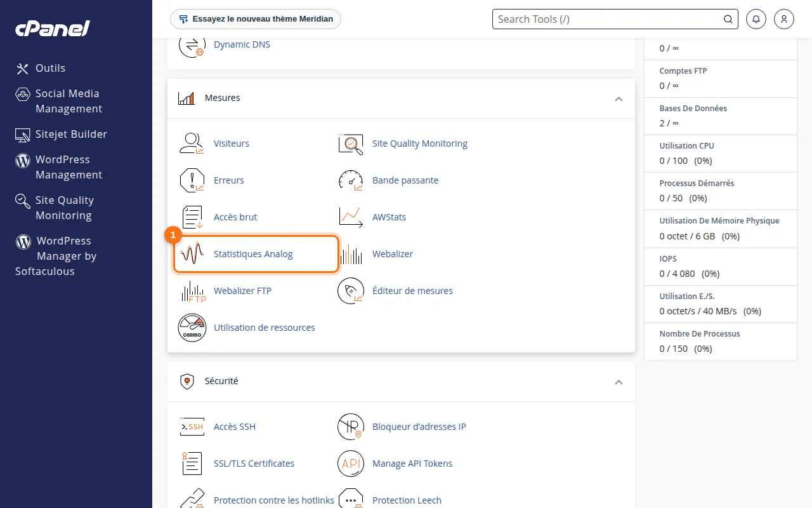
Task: Click the Dynamic DNS icon
Action: point(192,46)
